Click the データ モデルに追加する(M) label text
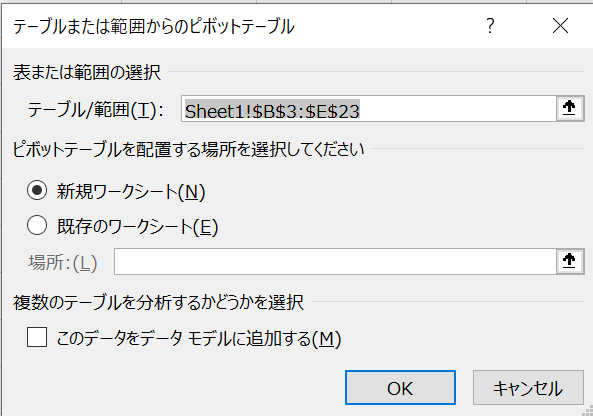Image resolution: width=593 pixels, height=416 pixels. pos(199,338)
